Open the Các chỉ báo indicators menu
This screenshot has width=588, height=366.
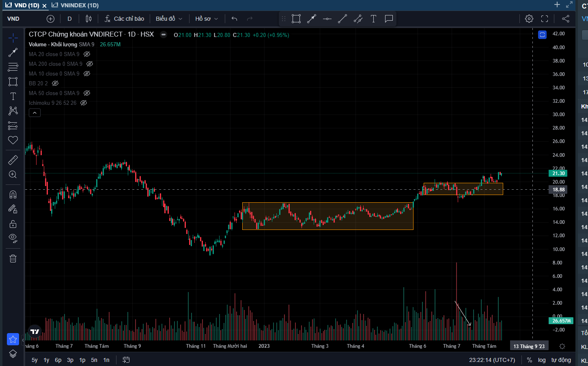pyautogui.click(x=124, y=19)
